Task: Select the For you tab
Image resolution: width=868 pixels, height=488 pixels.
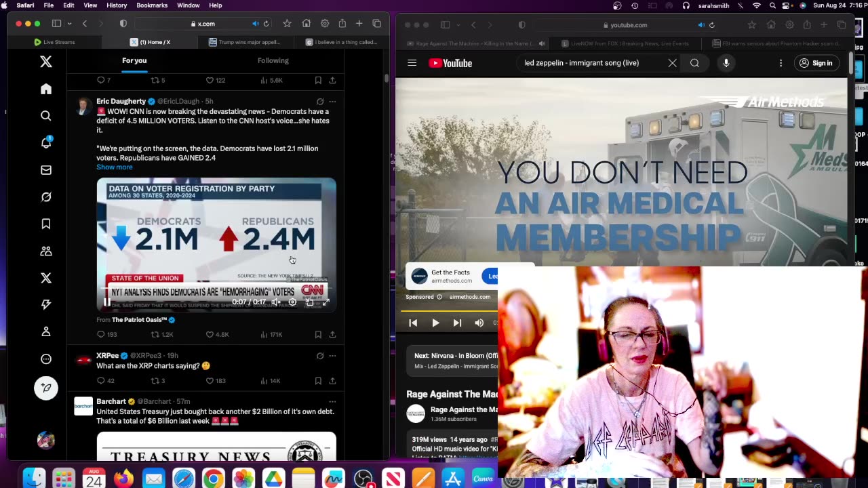Action: coord(134,60)
